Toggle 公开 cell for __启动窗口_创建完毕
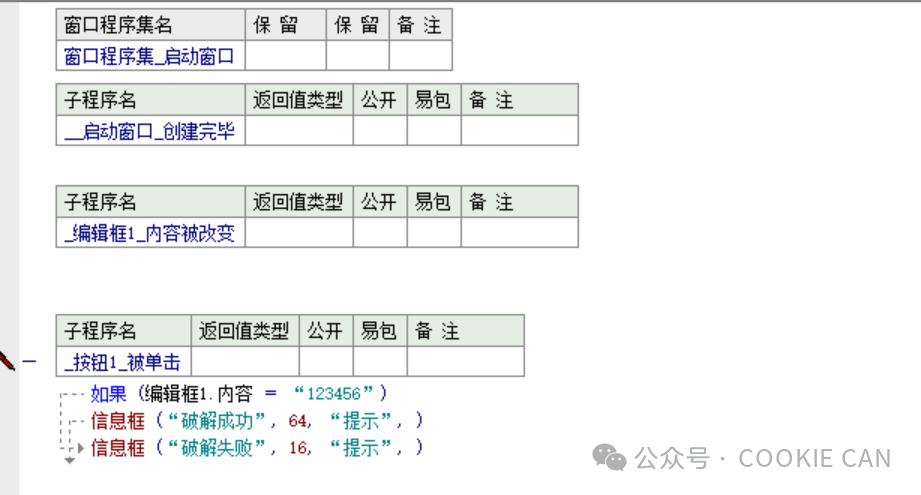Image resolution: width=921 pixels, height=495 pixels. pyautogui.click(x=380, y=131)
